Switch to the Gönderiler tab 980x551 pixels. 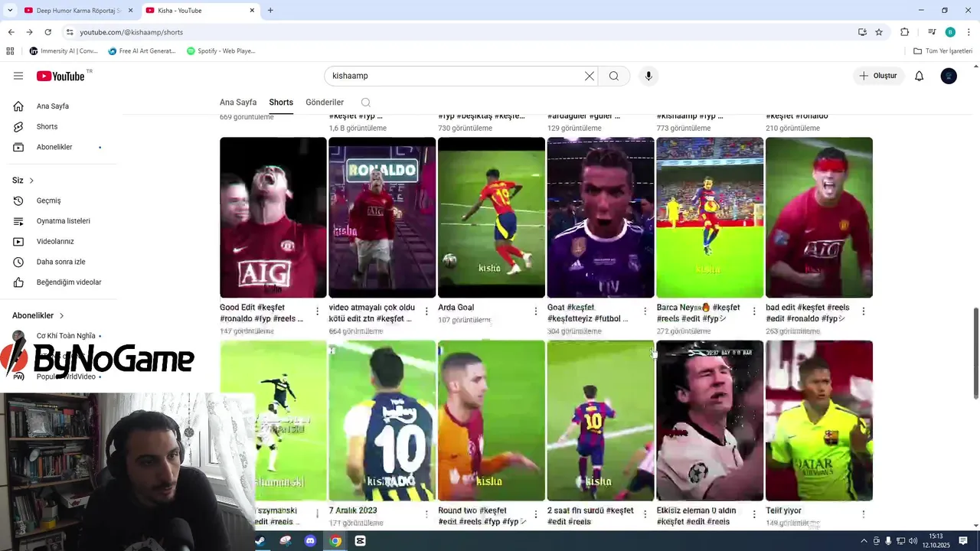325,103
